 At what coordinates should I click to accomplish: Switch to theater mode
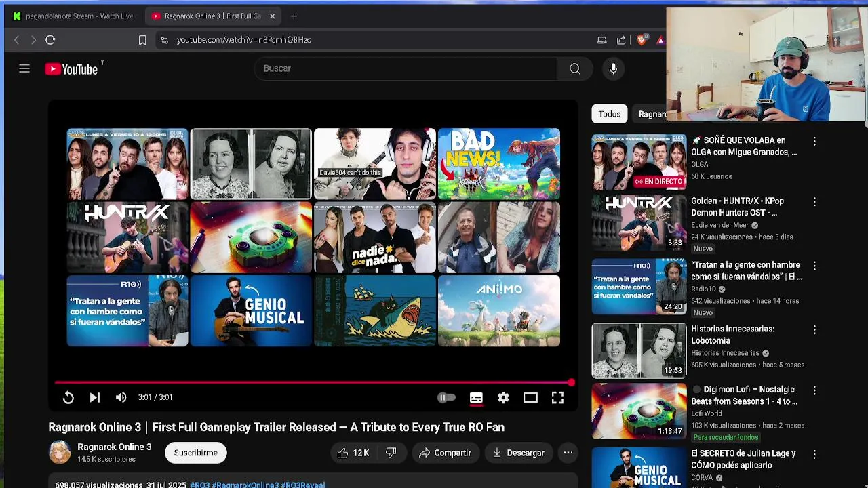coord(530,398)
